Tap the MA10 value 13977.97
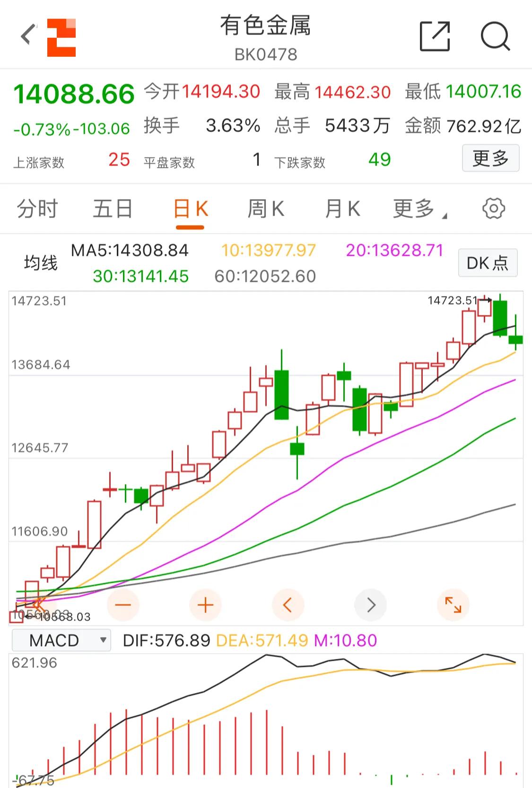The height and width of the screenshot is (788, 532). pyautogui.click(x=269, y=250)
